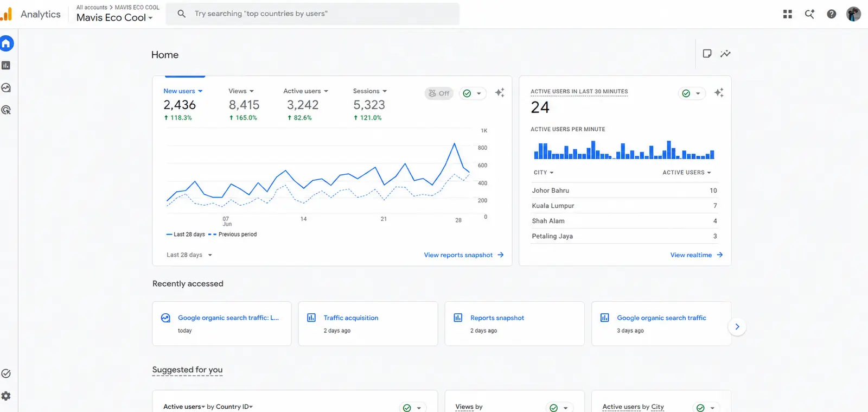The height and width of the screenshot is (412, 868).
Task: Open the Help question mark icon
Action: [x=831, y=14]
